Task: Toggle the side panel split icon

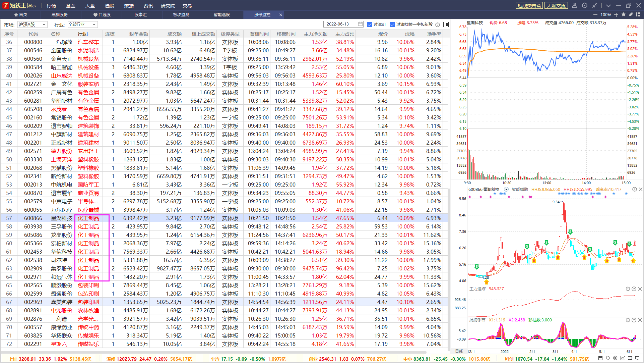Action: tap(446, 24)
